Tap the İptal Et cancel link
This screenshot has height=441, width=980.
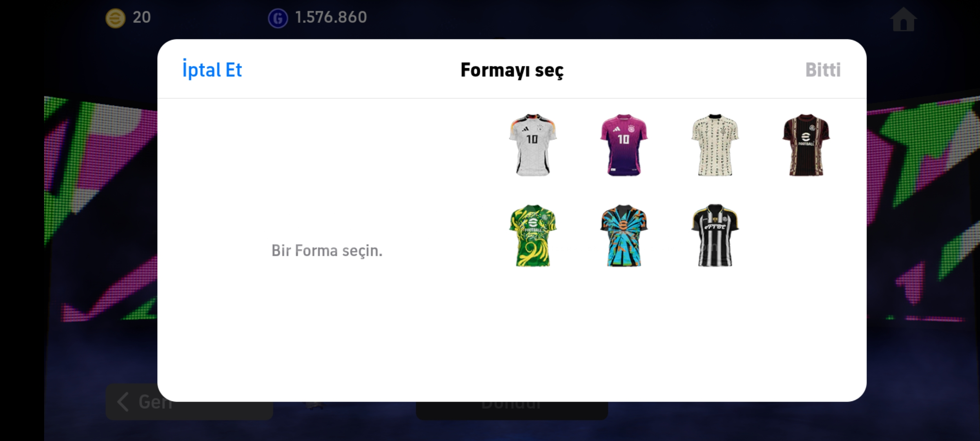tap(212, 70)
